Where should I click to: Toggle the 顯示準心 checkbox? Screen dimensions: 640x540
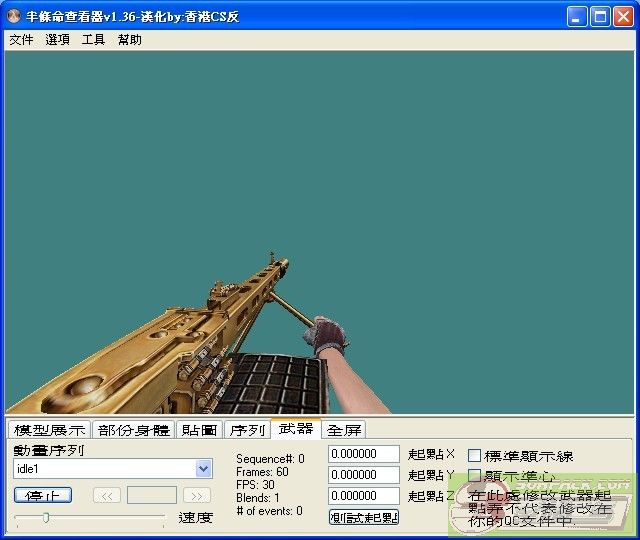click(475, 476)
